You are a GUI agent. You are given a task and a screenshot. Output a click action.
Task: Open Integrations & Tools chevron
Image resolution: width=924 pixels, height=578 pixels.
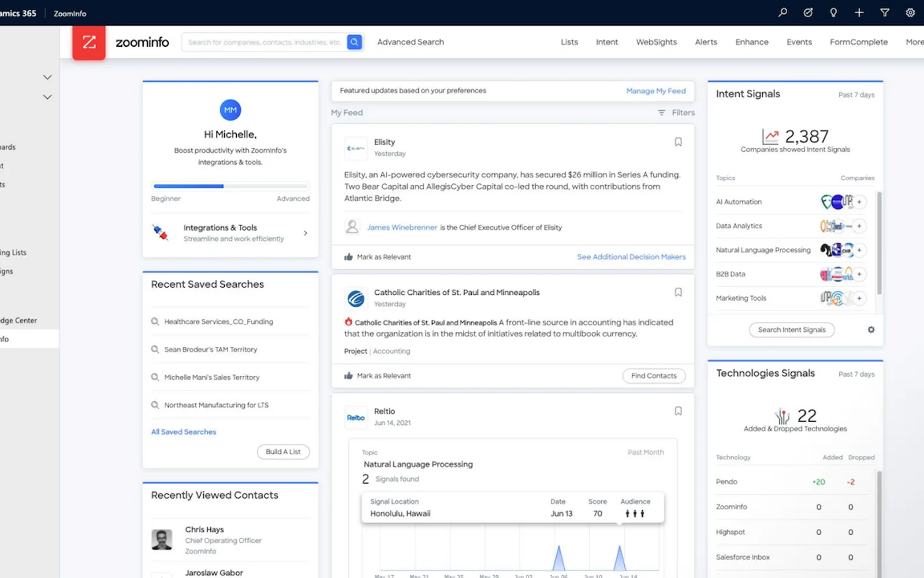point(305,233)
